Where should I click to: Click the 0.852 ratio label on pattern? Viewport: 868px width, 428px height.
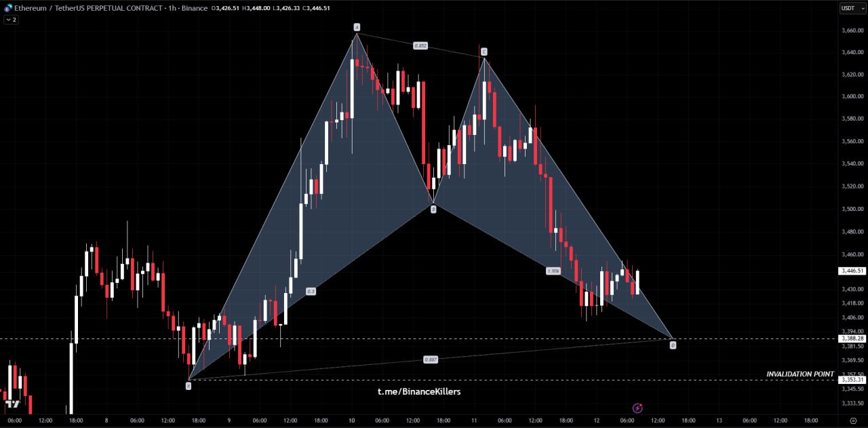tap(420, 45)
